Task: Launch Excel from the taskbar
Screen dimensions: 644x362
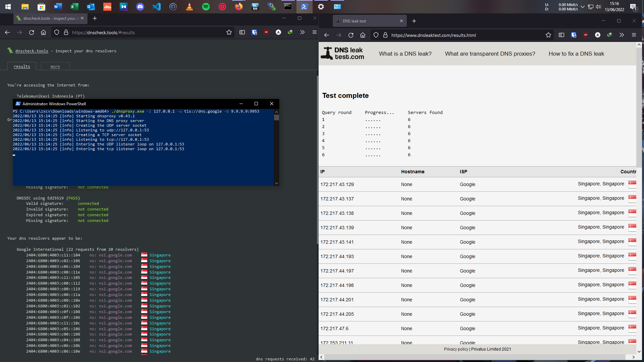Action: click(74, 6)
